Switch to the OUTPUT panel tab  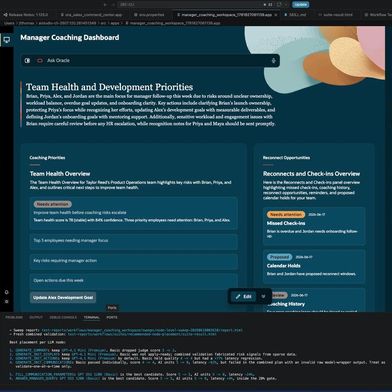(x=36, y=317)
